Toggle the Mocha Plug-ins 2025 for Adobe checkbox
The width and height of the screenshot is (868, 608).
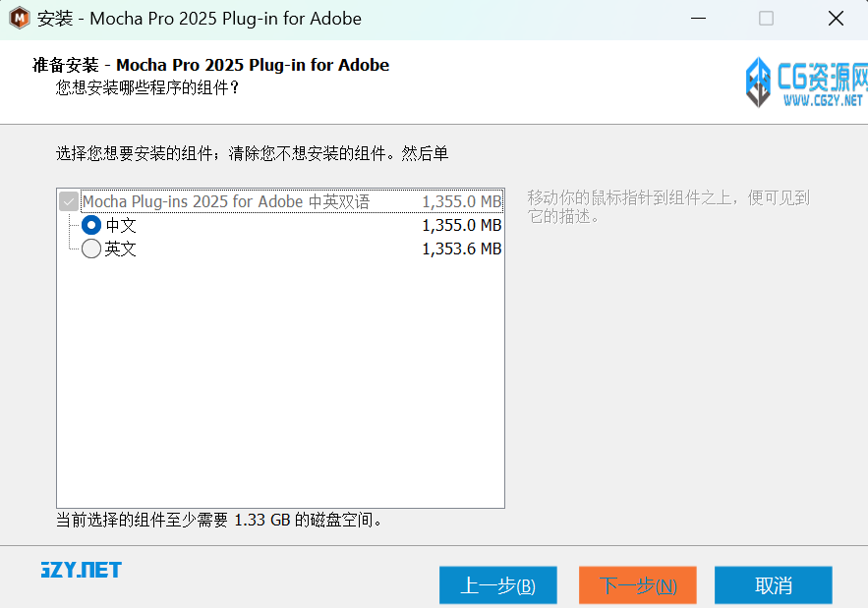pyautogui.click(x=69, y=202)
